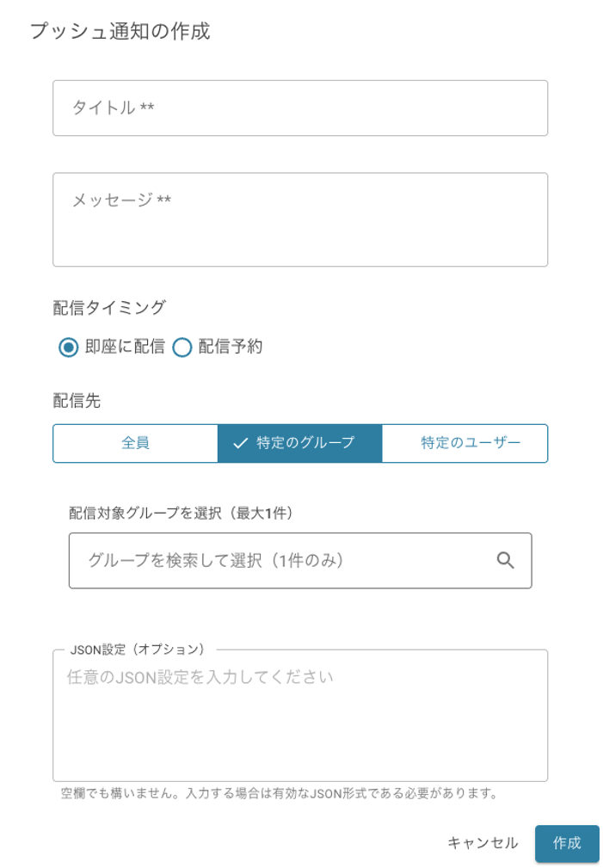The image size is (603, 868).
Task: Click the 配信対象グループを選択 label
Action: point(182,513)
